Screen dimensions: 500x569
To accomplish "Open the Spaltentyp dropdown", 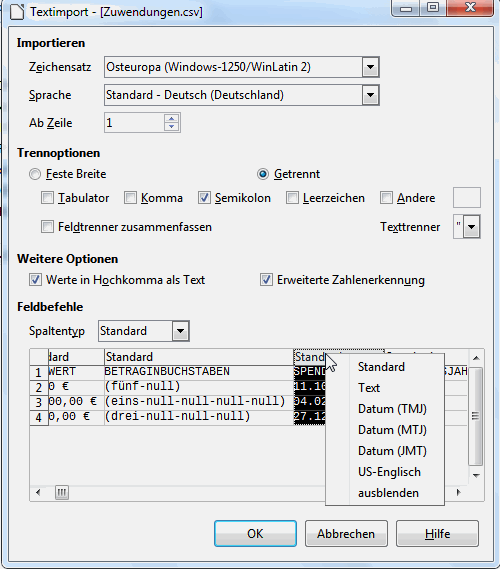I will tap(180, 331).
